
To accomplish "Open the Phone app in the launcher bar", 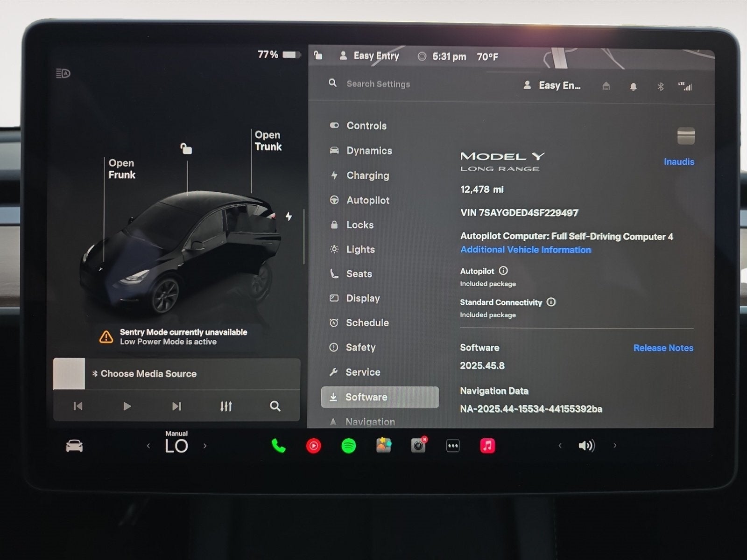I will click(279, 446).
